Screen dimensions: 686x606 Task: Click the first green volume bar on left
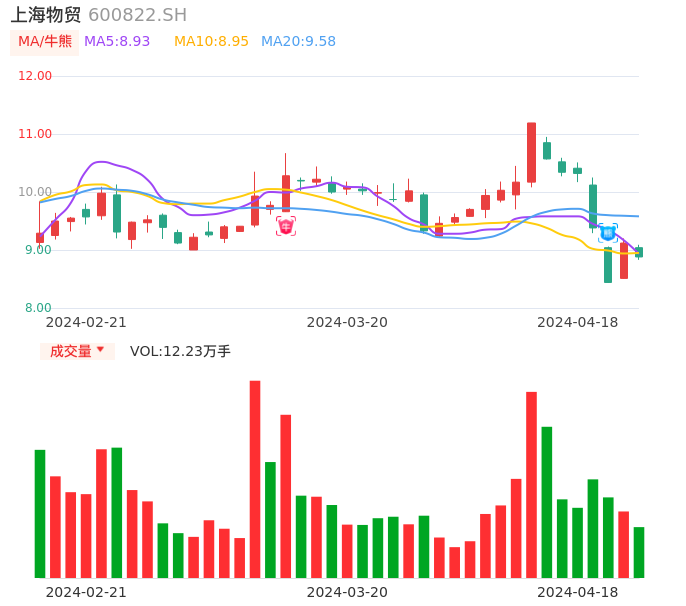click(40, 514)
